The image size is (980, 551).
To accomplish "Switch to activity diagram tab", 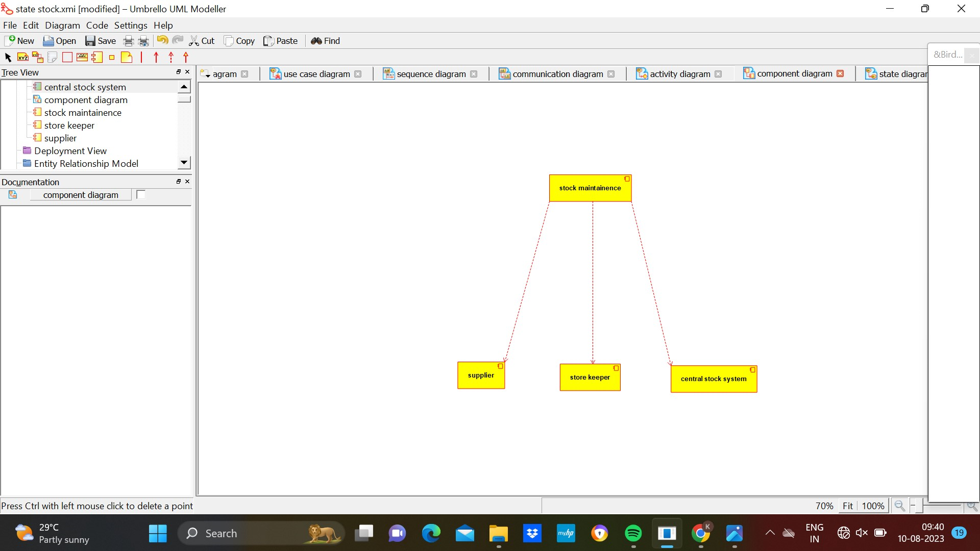I will point(679,74).
